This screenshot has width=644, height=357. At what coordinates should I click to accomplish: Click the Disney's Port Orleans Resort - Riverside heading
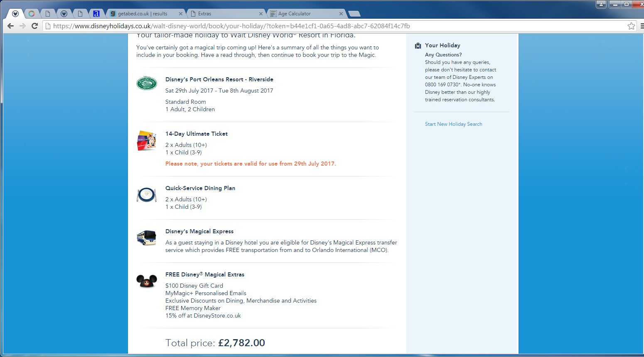click(x=219, y=79)
